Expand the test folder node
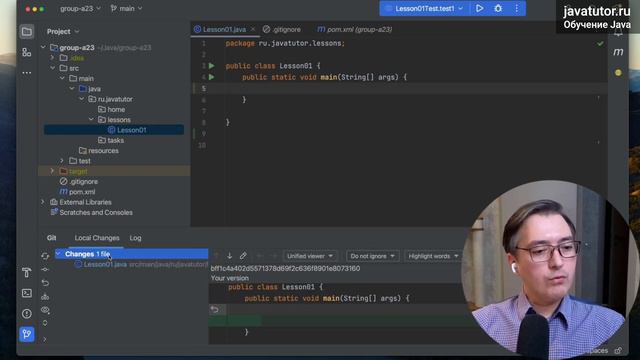 coord(62,161)
